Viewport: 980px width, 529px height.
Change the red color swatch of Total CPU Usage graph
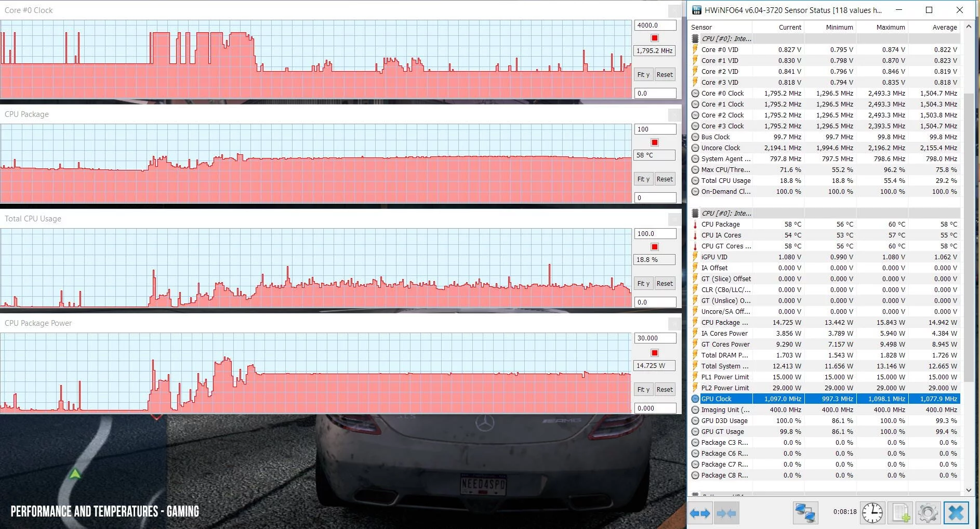pos(655,247)
